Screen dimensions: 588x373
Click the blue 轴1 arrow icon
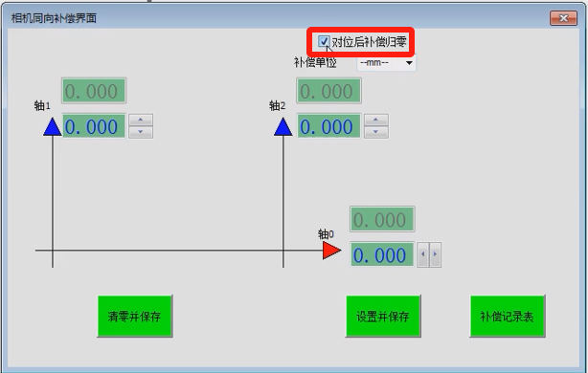click(x=52, y=126)
